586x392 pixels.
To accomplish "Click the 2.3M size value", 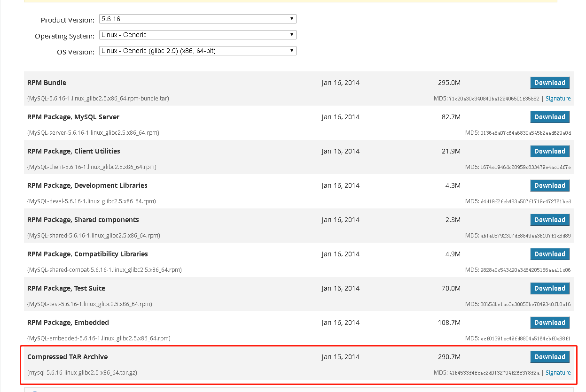I will (453, 220).
